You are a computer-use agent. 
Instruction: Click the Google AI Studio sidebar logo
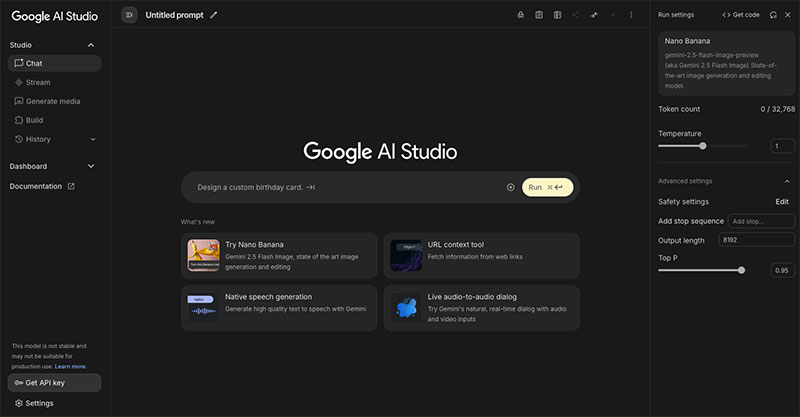(55, 16)
